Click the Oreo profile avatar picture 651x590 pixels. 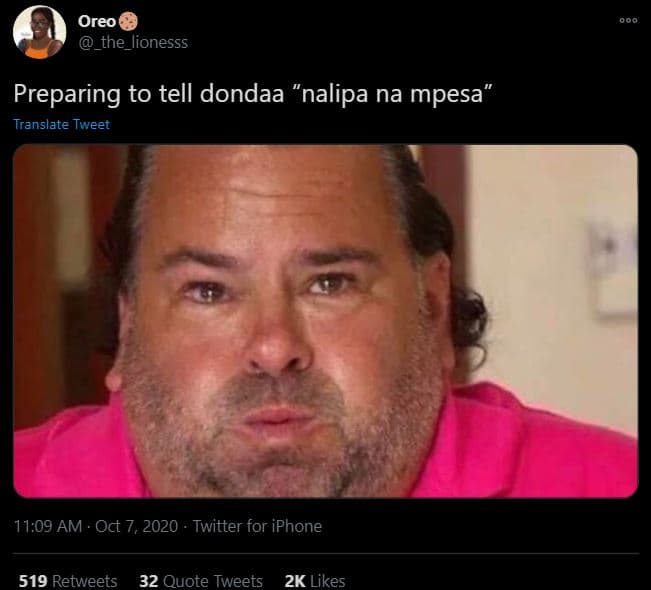point(39,32)
